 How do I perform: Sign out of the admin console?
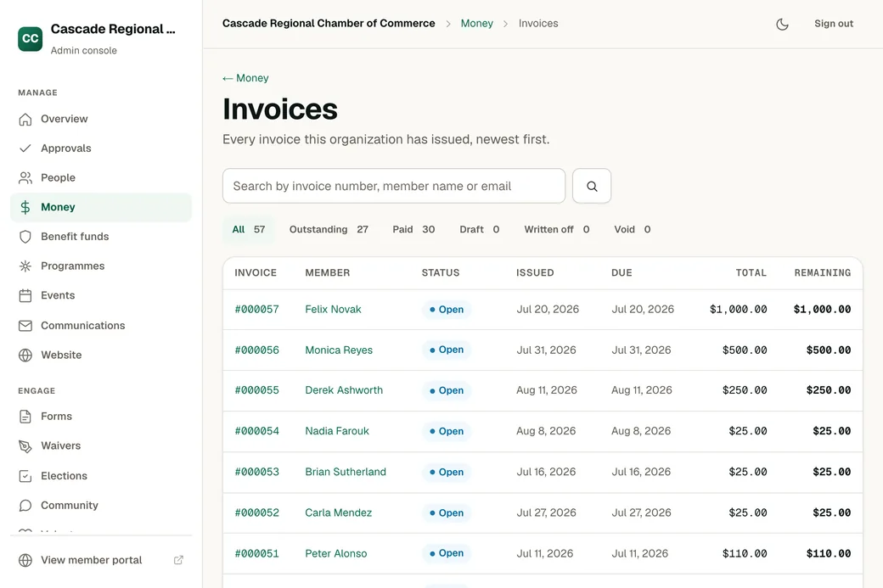pos(834,24)
